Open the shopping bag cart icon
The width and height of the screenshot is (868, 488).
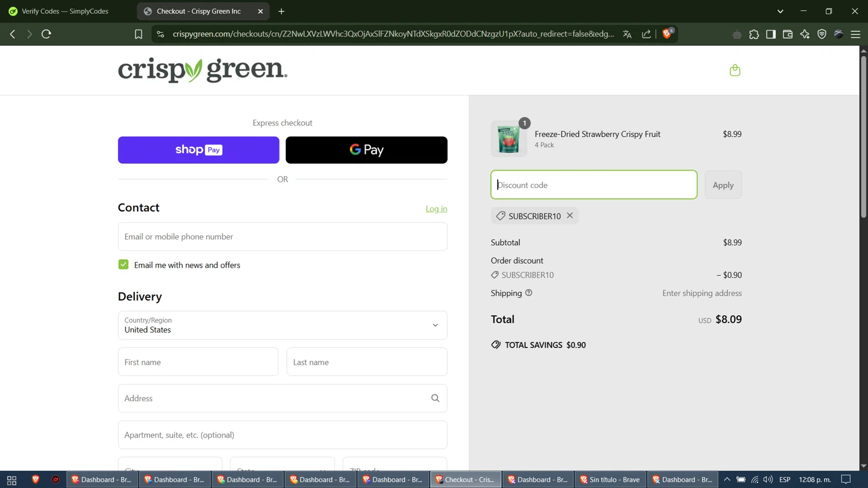[735, 70]
